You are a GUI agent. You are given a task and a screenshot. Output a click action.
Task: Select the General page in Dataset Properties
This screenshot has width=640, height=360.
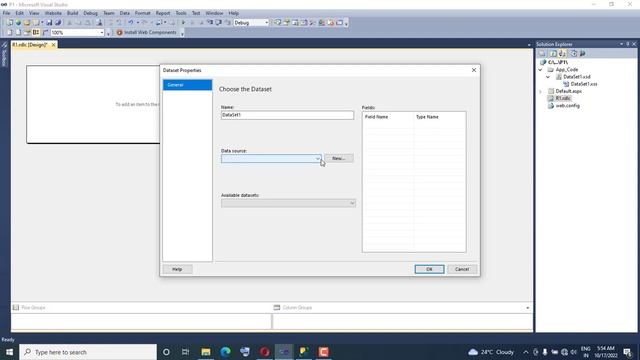pyautogui.click(x=187, y=85)
